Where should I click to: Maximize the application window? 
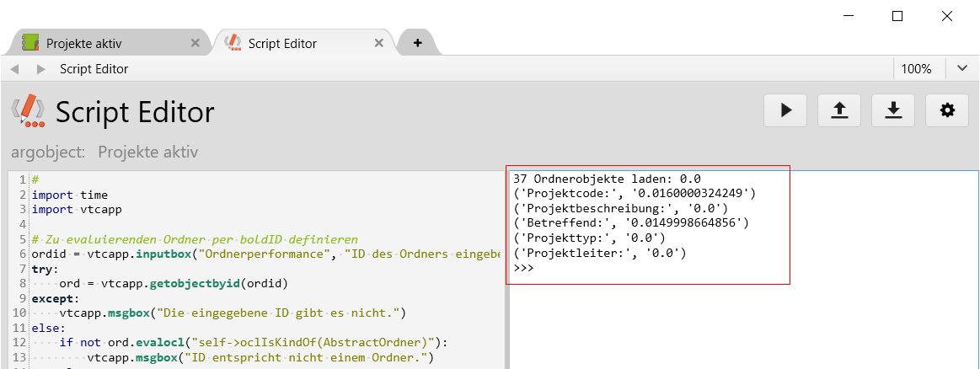pos(897,16)
